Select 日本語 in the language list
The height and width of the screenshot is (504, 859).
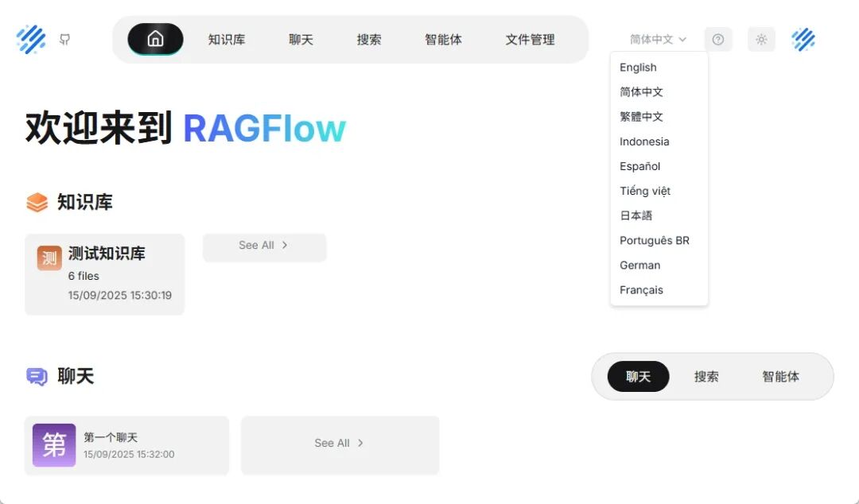[x=636, y=215]
